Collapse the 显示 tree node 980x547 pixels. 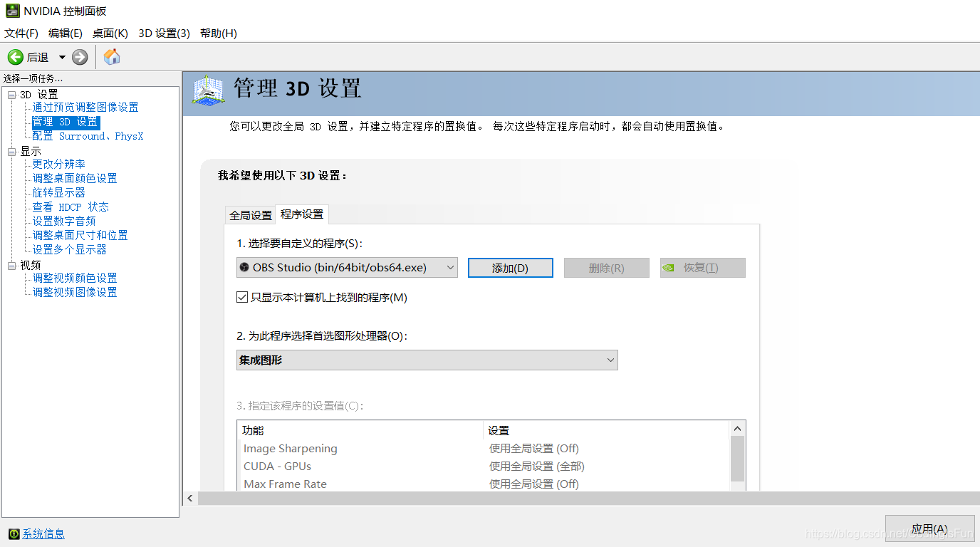[x=11, y=152]
